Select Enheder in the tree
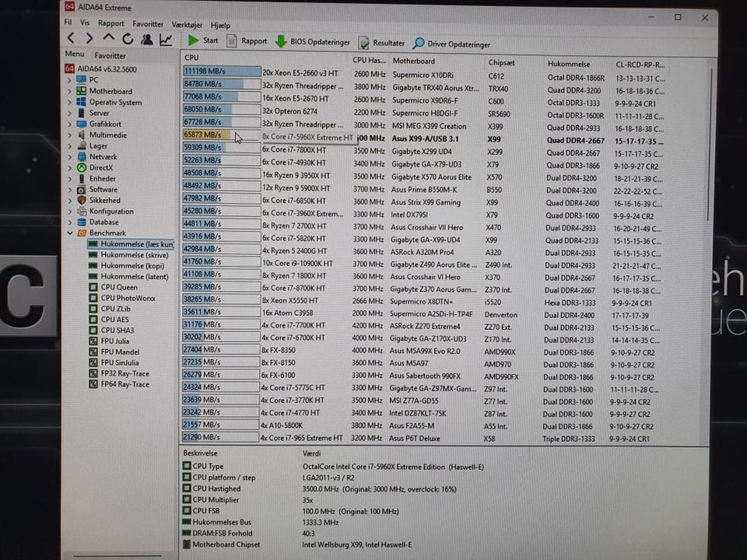This screenshot has width=747, height=560. coord(96,179)
